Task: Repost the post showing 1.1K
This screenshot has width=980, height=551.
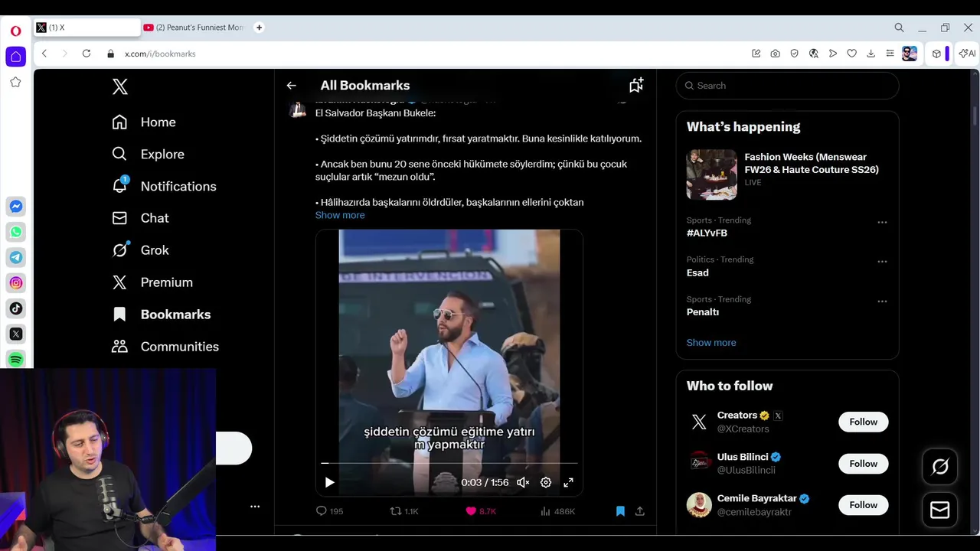Action: click(x=404, y=511)
